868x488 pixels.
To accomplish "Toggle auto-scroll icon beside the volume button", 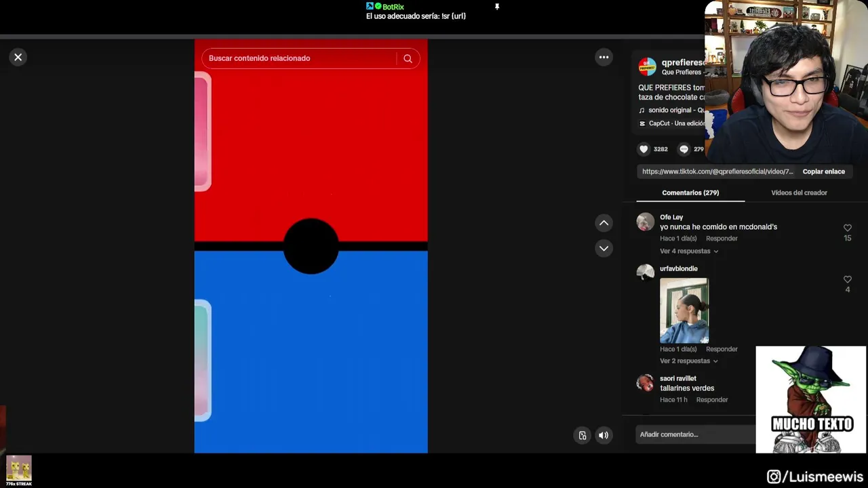I will (x=582, y=435).
